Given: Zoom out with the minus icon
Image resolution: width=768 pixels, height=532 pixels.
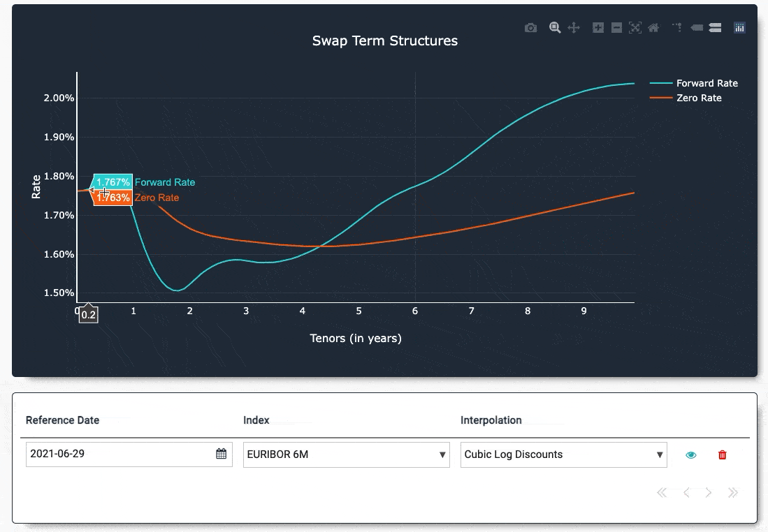Looking at the screenshot, I should pos(616,28).
